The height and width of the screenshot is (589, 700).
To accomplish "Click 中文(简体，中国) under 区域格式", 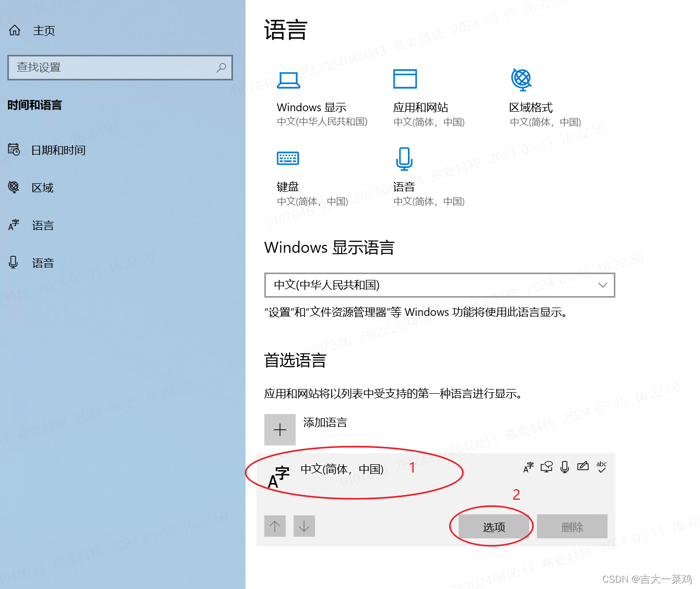I will point(545,122).
